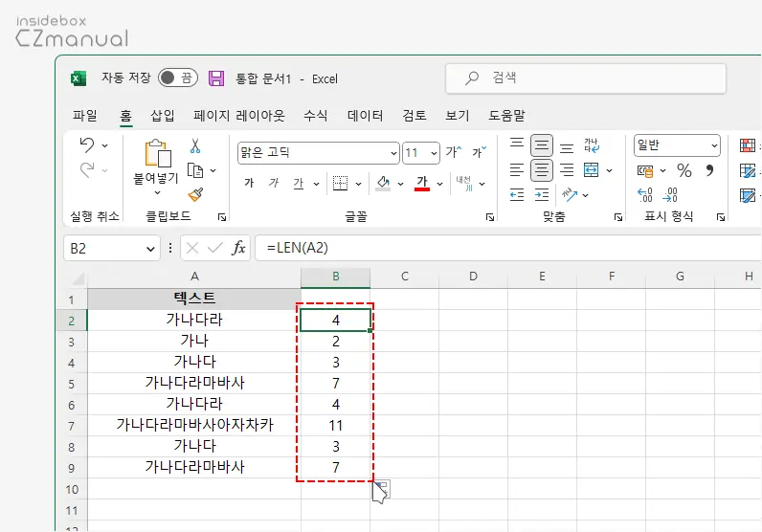
Task: Click the Redo arrow icon
Action: tap(87, 170)
